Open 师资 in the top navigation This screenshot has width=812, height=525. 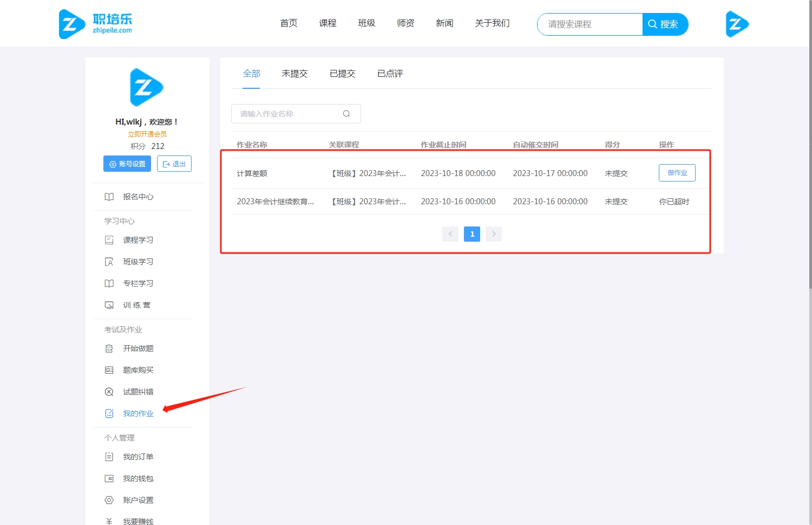(x=406, y=23)
